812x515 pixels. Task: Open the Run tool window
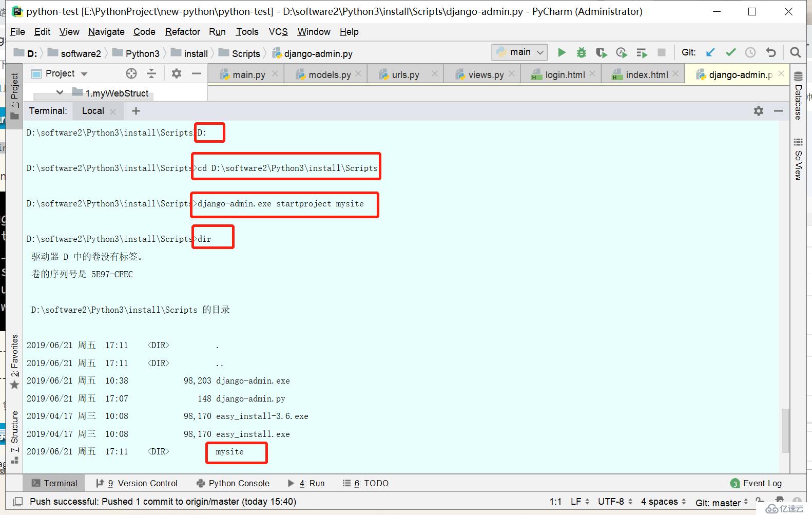click(x=306, y=483)
